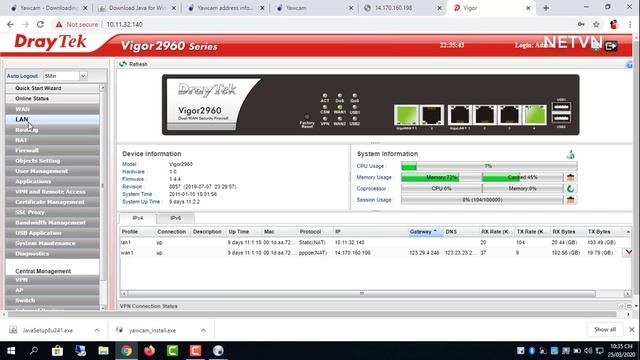Open the LAN menu section
This screenshot has height=360, width=640.
coord(52,119)
